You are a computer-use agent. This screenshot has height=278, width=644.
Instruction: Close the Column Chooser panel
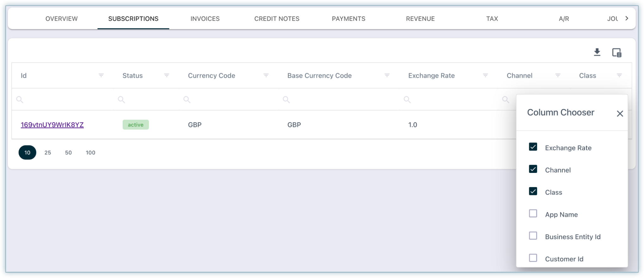(620, 114)
